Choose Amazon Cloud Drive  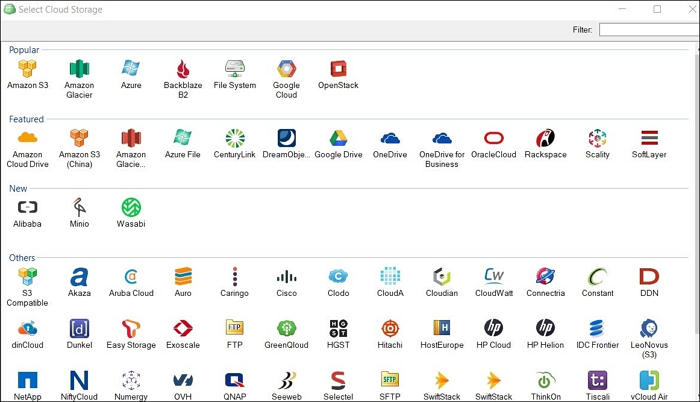27,148
